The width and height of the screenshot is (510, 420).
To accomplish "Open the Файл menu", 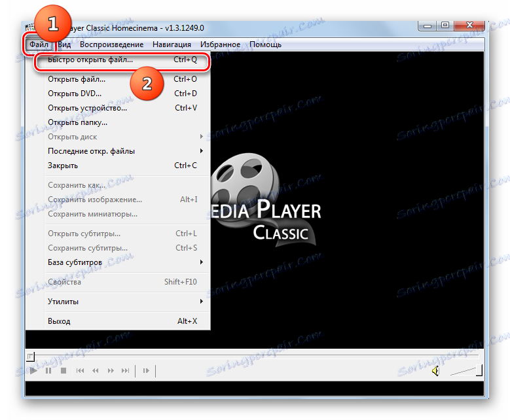I will 39,44.
